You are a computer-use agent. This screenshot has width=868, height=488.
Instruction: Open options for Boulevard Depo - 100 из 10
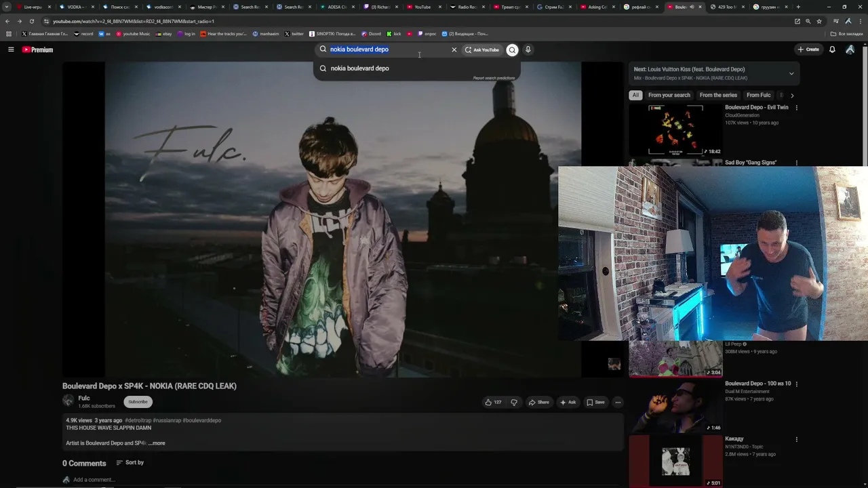coord(796,384)
